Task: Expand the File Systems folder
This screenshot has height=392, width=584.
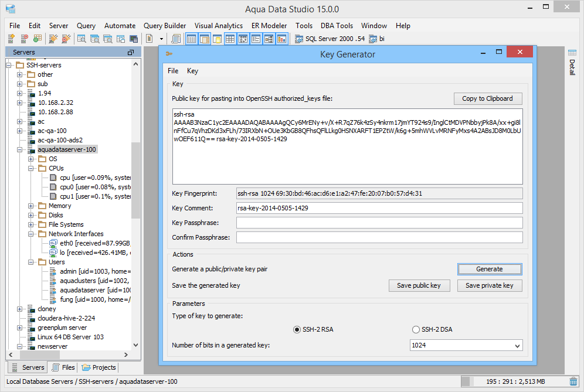Action: tap(30, 224)
